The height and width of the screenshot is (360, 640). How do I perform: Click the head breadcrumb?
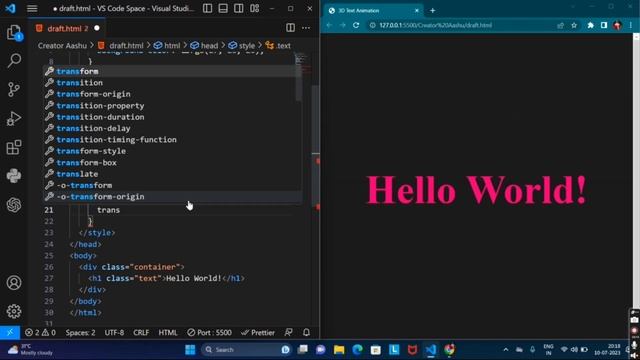click(x=204, y=46)
